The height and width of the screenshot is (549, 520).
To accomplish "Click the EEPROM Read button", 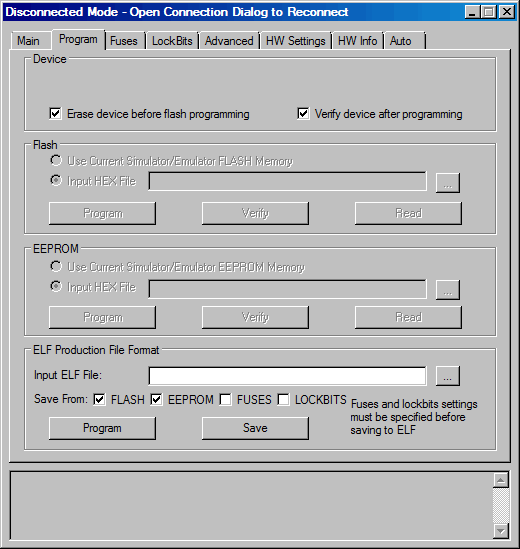I will pyautogui.click(x=408, y=317).
